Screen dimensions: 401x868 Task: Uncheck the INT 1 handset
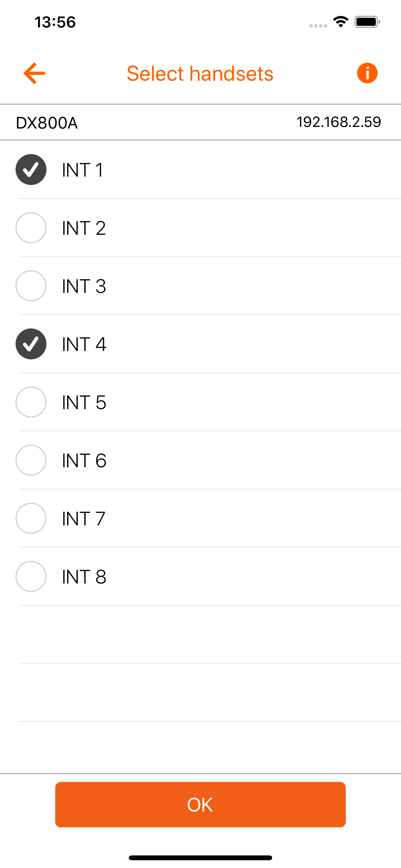click(x=31, y=170)
